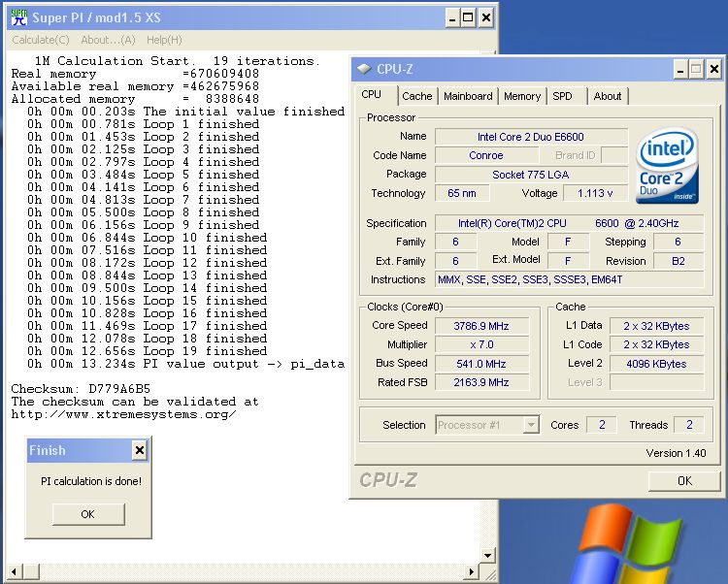Click the horizontal scrollbar thumb in Super PI
Image resolution: width=728 pixels, height=584 pixels.
(32, 571)
